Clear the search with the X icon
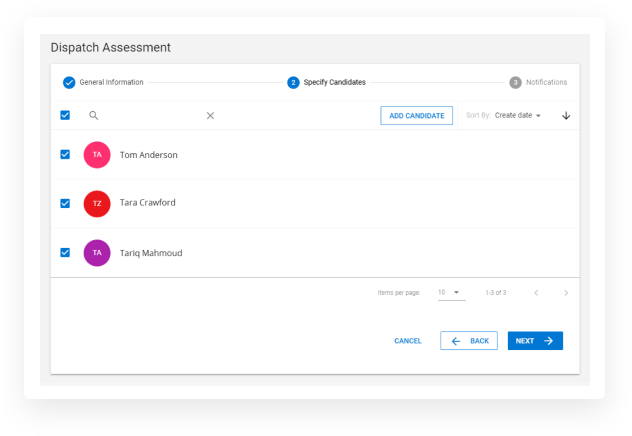 coord(210,116)
